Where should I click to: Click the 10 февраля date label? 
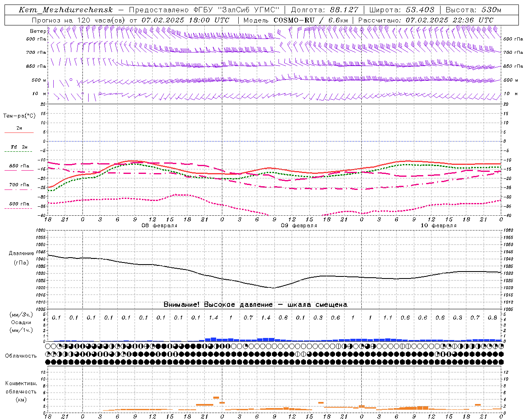pyautogui.click(x=438, y=226)
